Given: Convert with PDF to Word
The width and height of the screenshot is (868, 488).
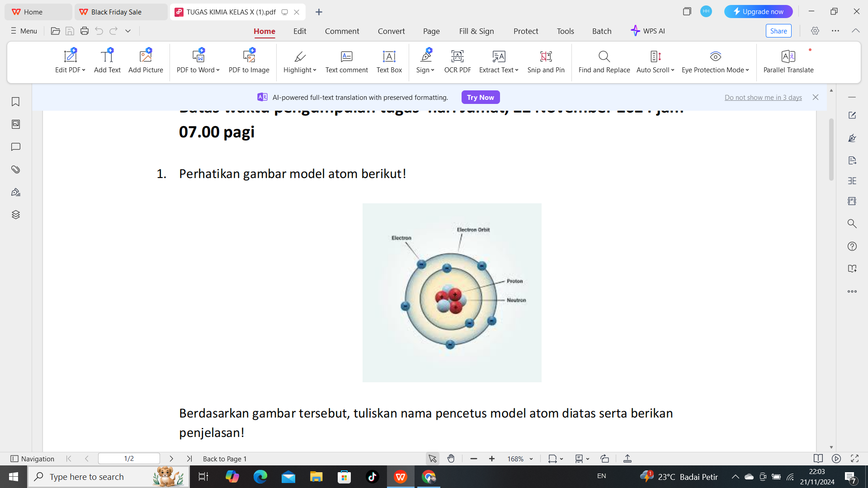Looking at the screenshot, I should tap(198, 61).
